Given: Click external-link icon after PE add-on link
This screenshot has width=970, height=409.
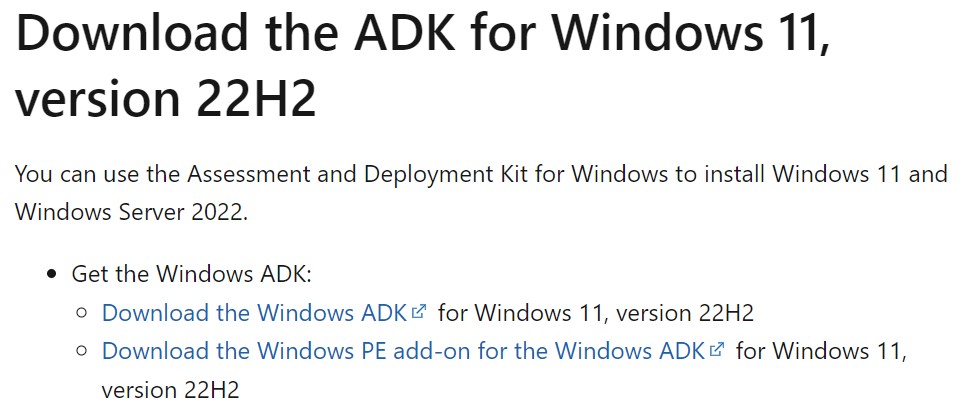Looking at the screenshot, I should click(717, 349).
